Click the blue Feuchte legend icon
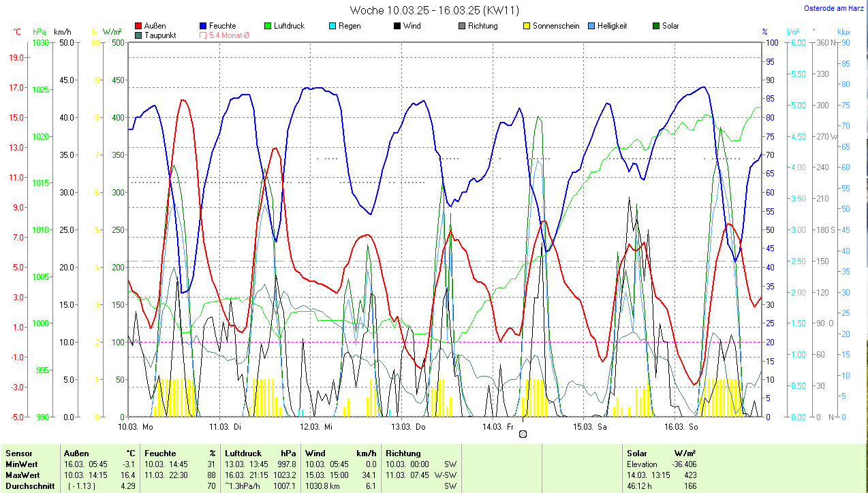The width and height of the screenshot is (868, 493). coord(204,26)
